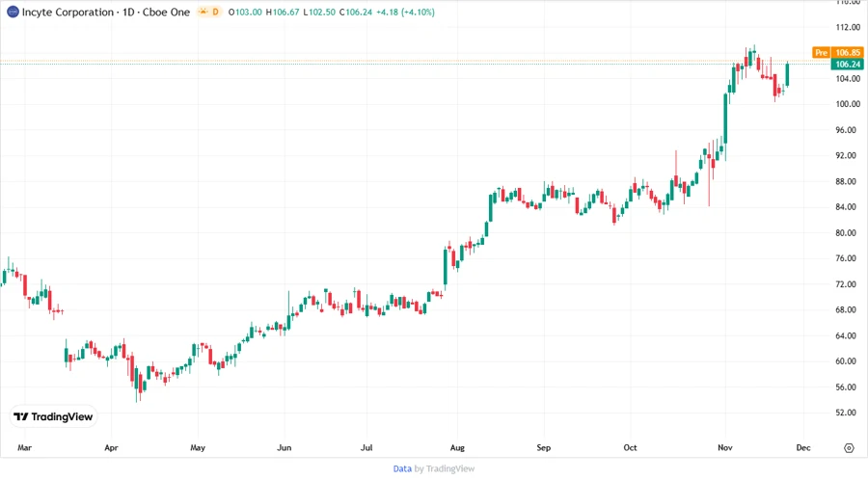868x480 pixels.
Task: Select the Nov label on time axis
Action: pyautogui.click(x=725, y=447)
